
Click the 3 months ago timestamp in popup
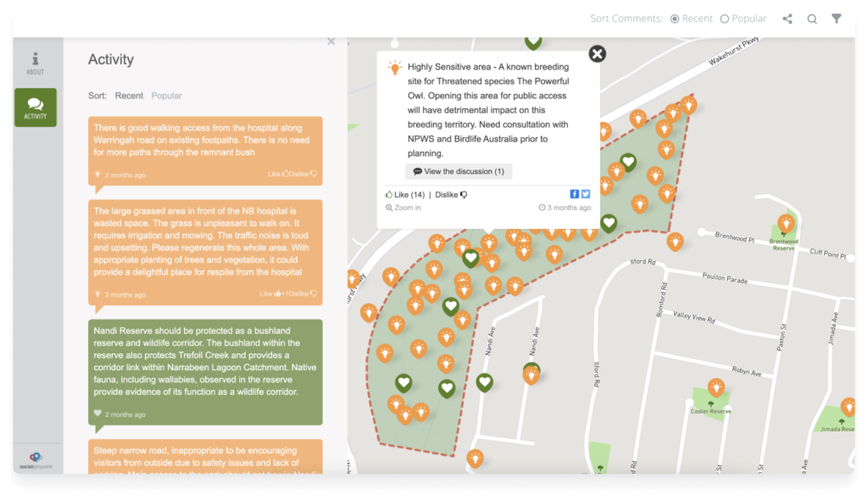(565, 208)
